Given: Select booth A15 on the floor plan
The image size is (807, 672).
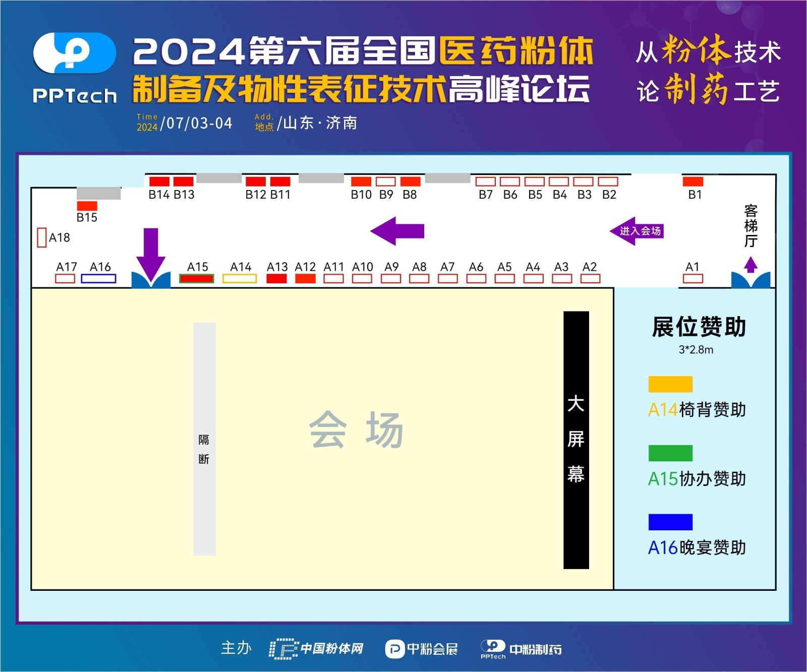Looking at the screenshot, I should pyautogui.click(x=197, y=278).
